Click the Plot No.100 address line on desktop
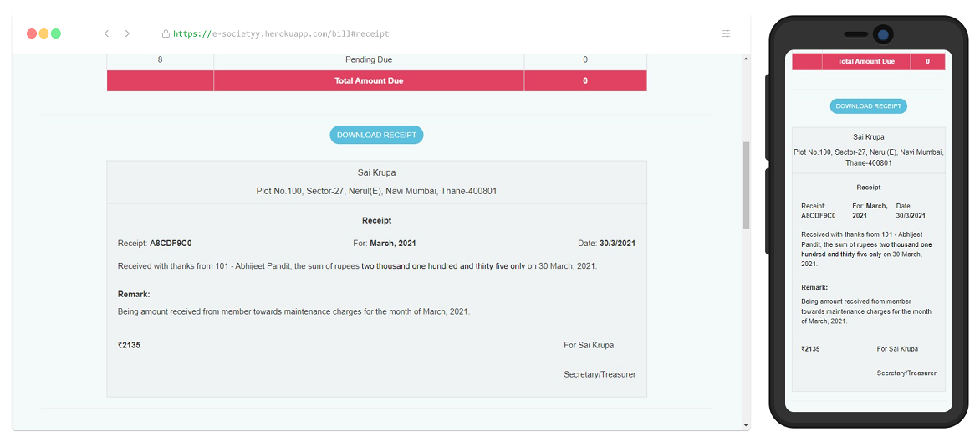 (x=376, y=191)
